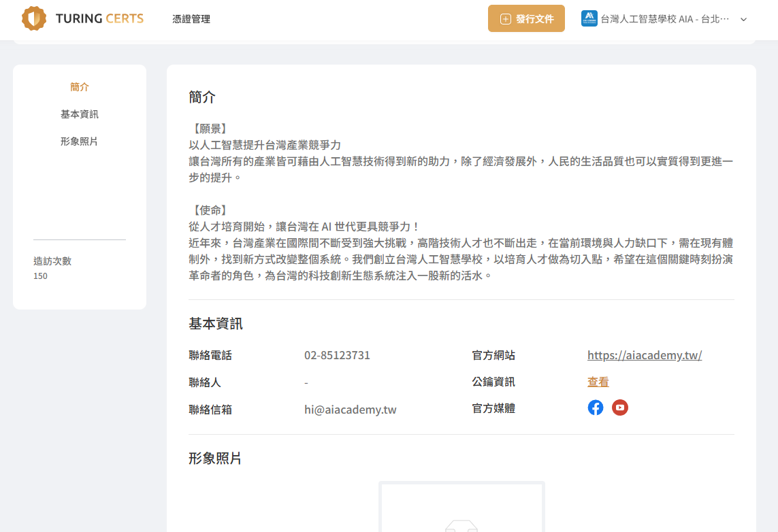Screen dimensions: 778x532
Task: Open 憑證管理 in the top navigation
Action: point(191,19)
